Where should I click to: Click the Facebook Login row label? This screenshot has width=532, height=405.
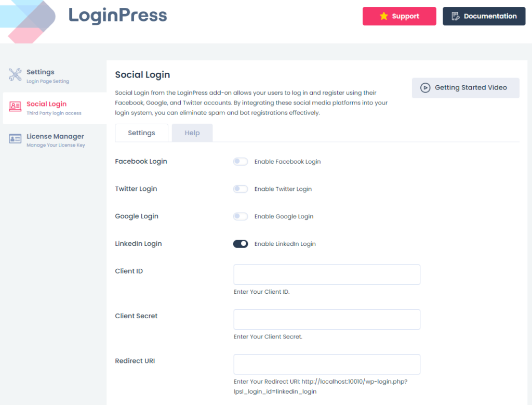coord(141,161)
